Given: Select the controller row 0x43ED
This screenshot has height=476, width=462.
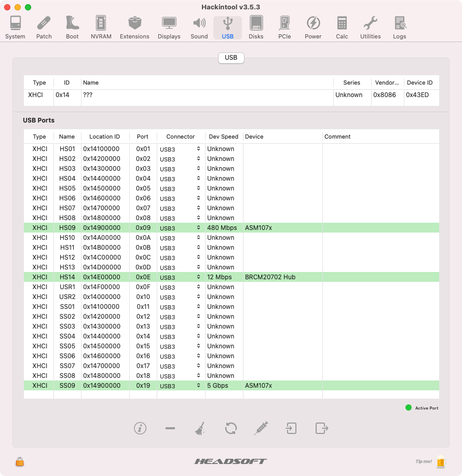Looking at the screenshot, I should [232, 95].
